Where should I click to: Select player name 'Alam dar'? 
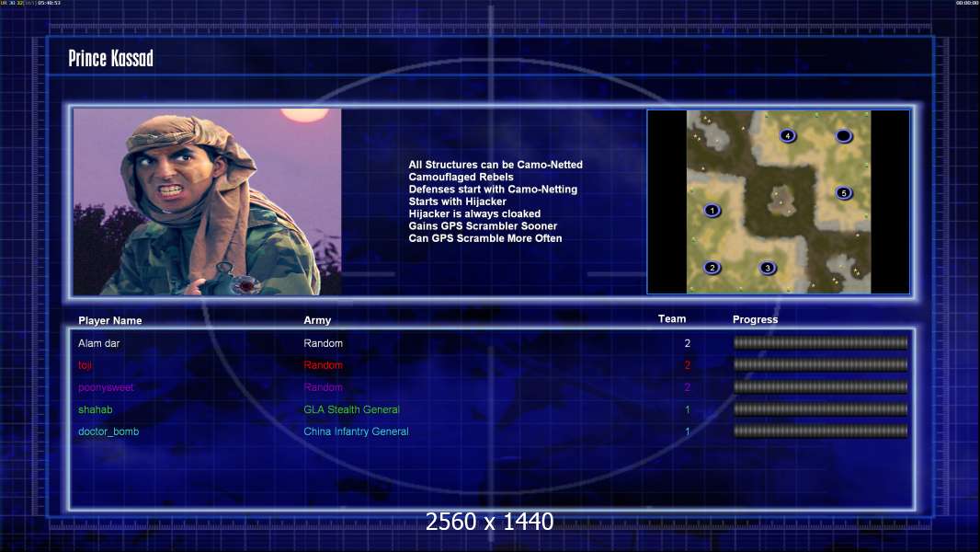click(x=98, y=343)
